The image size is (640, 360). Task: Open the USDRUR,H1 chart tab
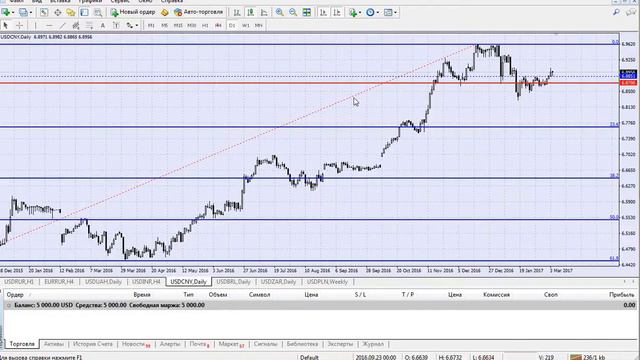pos(19,282)
